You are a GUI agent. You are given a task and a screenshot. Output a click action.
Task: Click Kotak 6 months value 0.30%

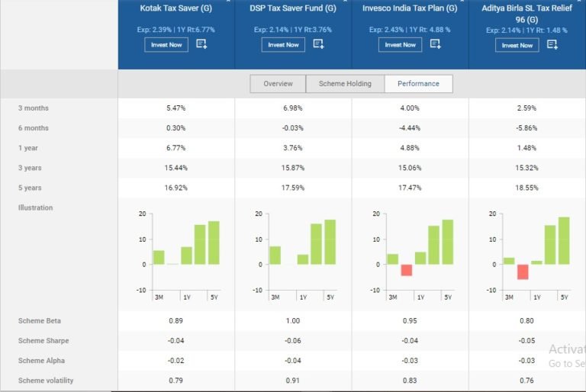click(176, 128)
